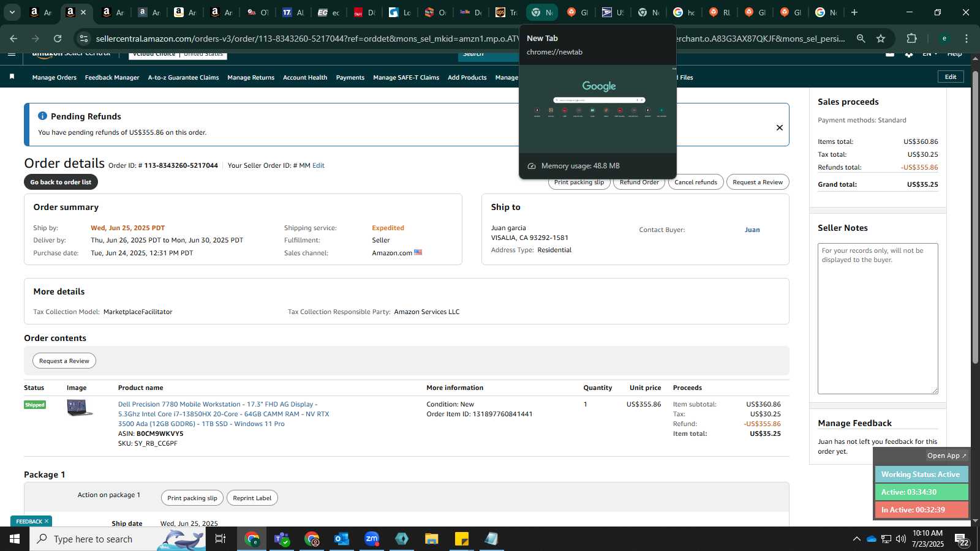The width and height of the screenshot is (980, 551).
Task: Open Outlook from the taskbar
Action: click(x=341, y=539)
